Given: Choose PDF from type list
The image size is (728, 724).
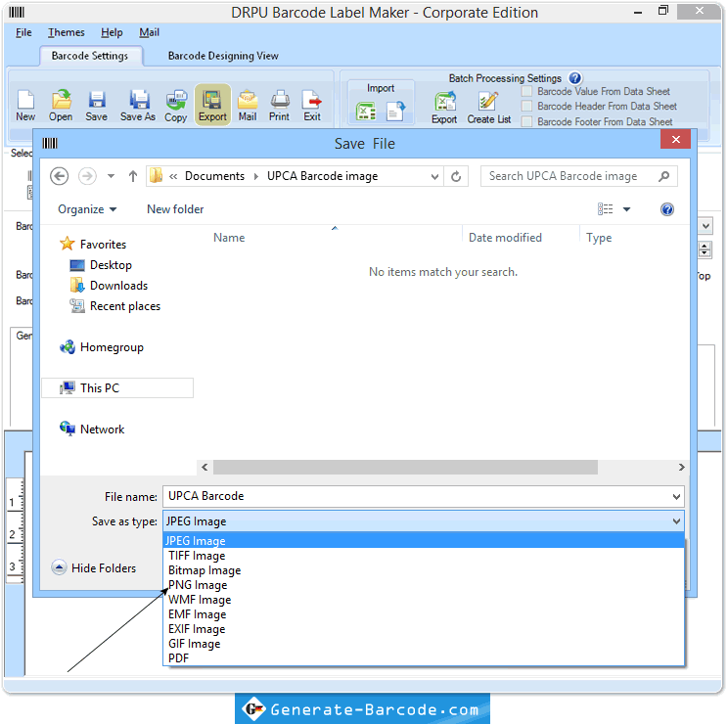Looking at the screenshot, I should point(424,658).
